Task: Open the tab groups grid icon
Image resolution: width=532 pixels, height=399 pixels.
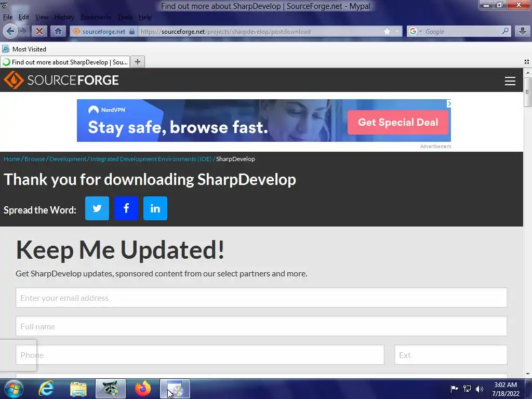Action: 527,62
